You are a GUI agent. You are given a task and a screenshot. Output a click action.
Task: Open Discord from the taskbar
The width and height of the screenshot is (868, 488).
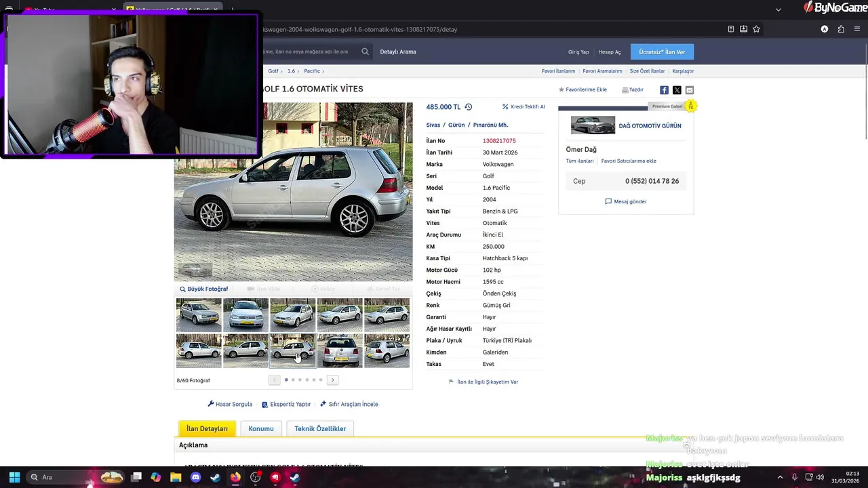click(196, 477)
